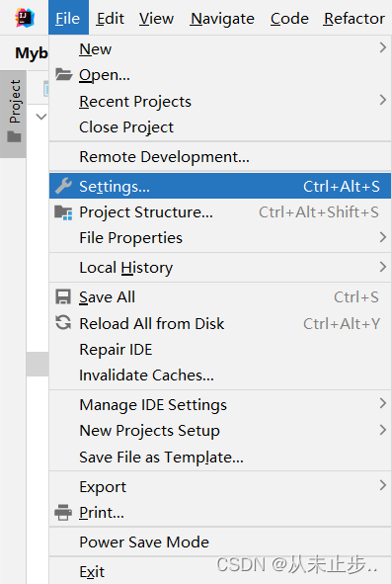Click the Project Structure folder icon
The height and width of the screenshot is (584, 392).
pos(63,212)
